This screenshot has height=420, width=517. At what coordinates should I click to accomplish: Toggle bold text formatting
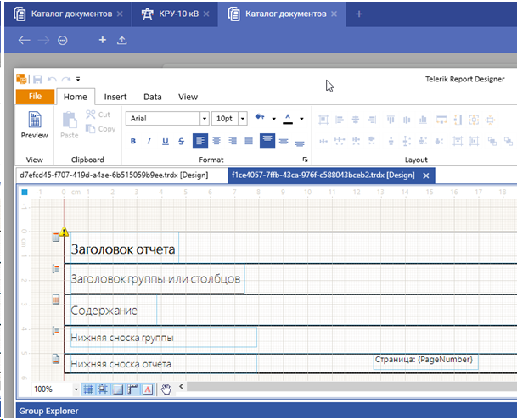[133, 141]
